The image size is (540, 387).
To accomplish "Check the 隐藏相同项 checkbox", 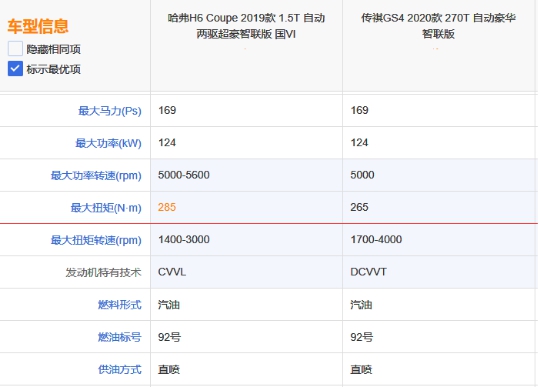I will coord(15,49).
